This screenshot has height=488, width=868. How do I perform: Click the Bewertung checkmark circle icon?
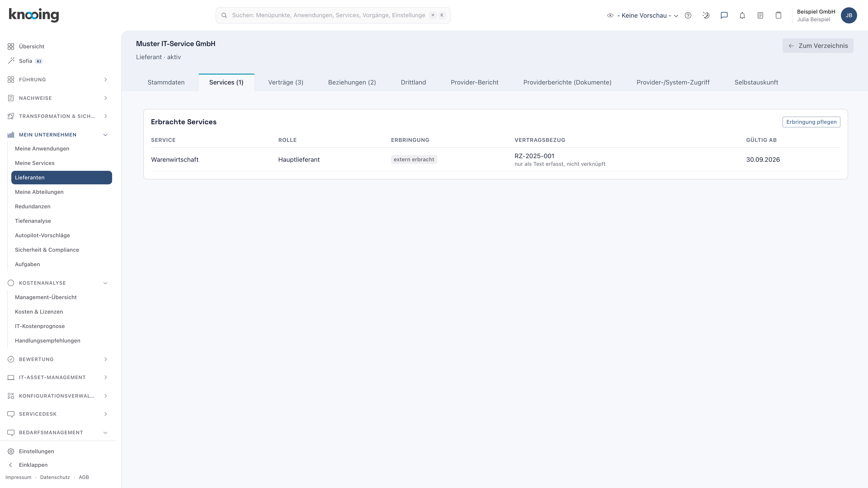coord(11,359)
